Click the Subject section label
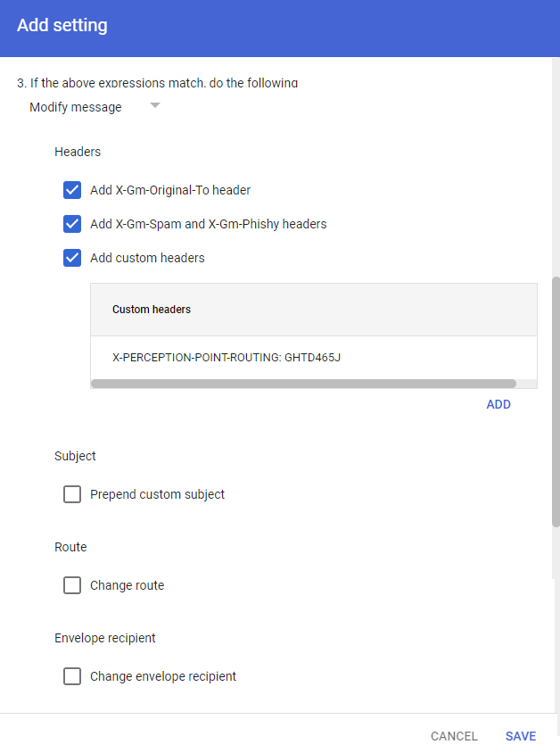560x753 pixels. pyautogui.click(x=75, y=456)
